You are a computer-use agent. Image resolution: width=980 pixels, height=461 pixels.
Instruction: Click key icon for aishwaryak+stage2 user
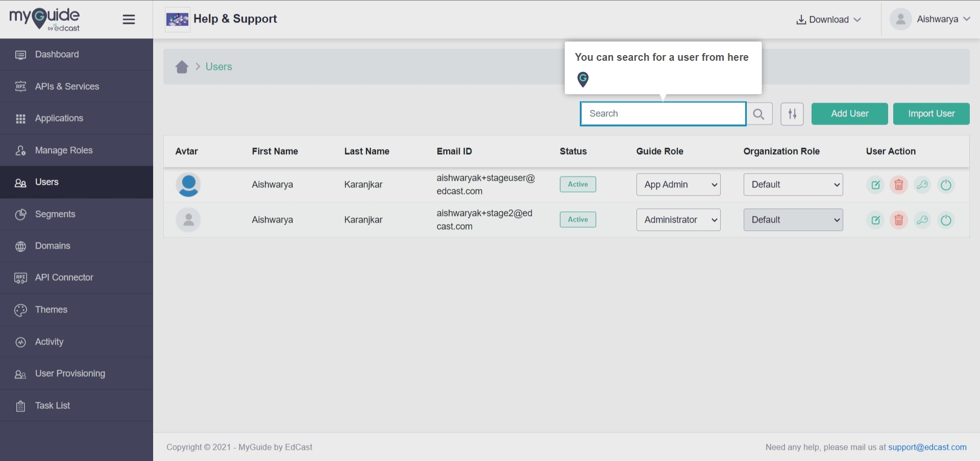[x=922, y=220]
